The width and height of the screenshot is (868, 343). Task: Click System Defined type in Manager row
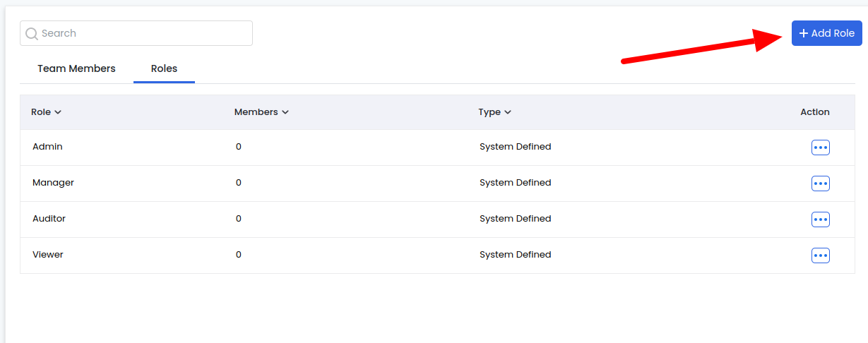515,183
